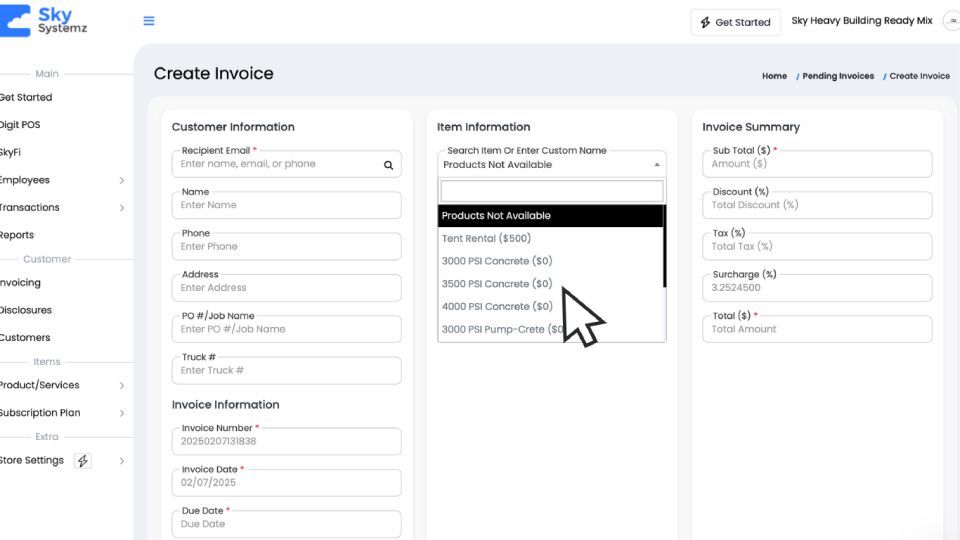The height and width of the screenshot is (540, 960).
Task: Select 3000 PSI Concrete ($0) option
Action: (x=550, y=261)
